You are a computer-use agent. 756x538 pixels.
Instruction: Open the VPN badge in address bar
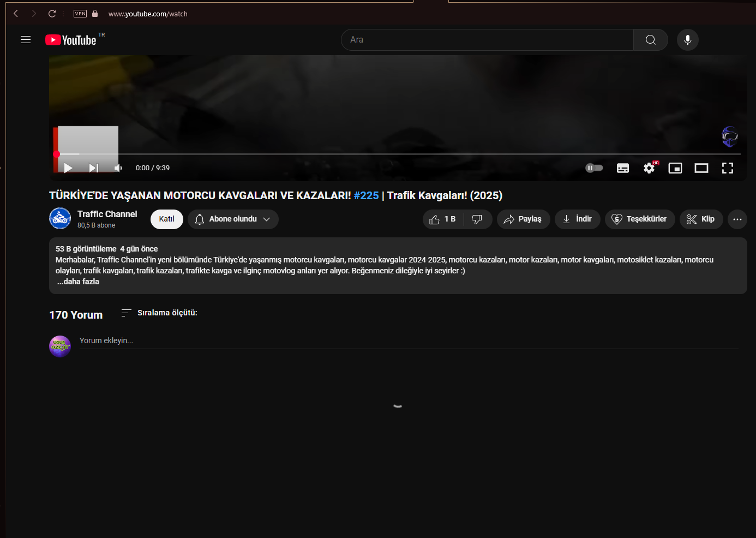pyautogui.click(x=80, y=14)
